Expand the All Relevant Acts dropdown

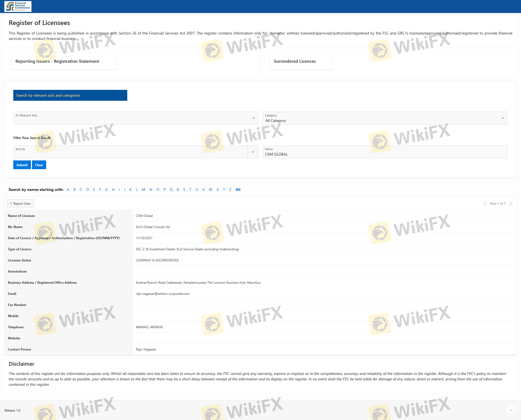253,118
